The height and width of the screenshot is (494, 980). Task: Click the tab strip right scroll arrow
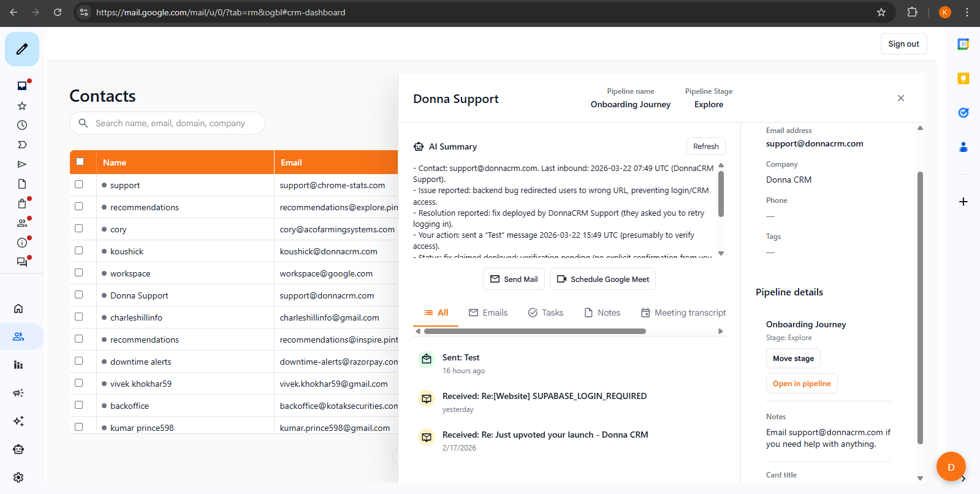pyautogui.click(x=721, y=332)
